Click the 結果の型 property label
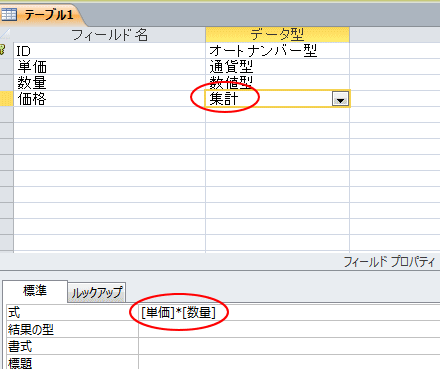Screen dimensions: 440x369 pyautogui.click(x=72, y=329)
